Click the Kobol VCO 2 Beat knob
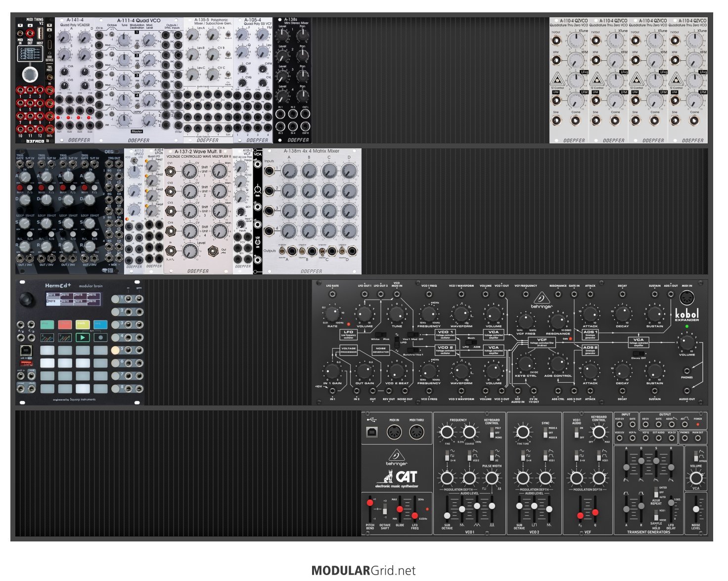Image resolution: width=728 pixels, height=581 pixels. [x=397, y=370]
